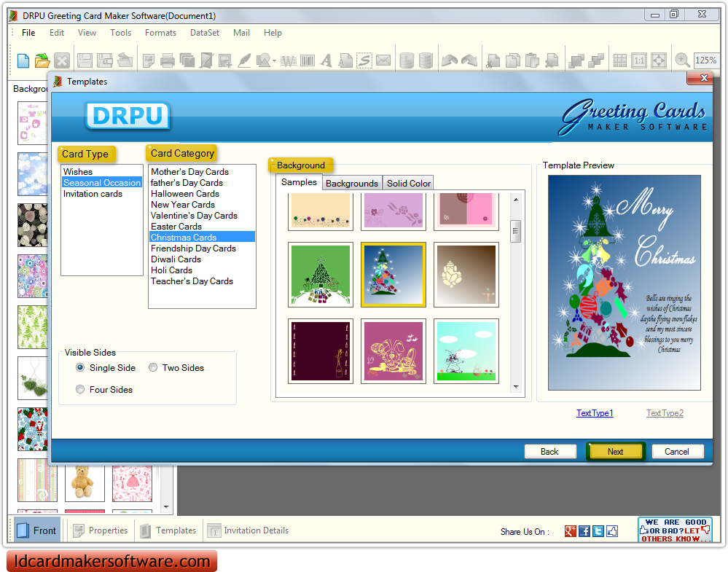Enable the Two Sides option
Image resolution: width=728 pixels, height=572 pixels.
pos(153,367)
